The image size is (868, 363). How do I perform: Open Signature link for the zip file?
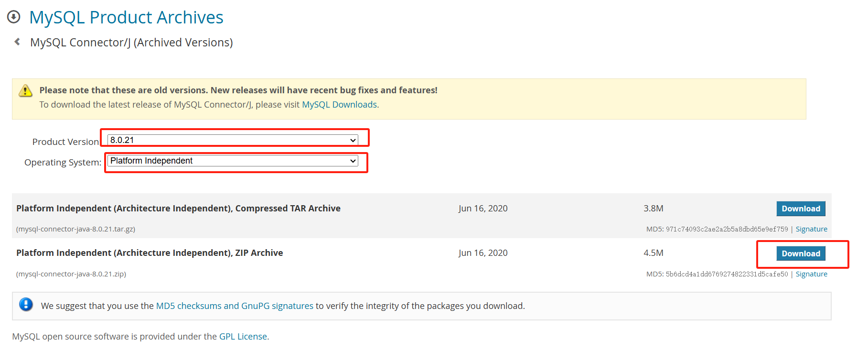pyautogui.click(x=811, y=274)
